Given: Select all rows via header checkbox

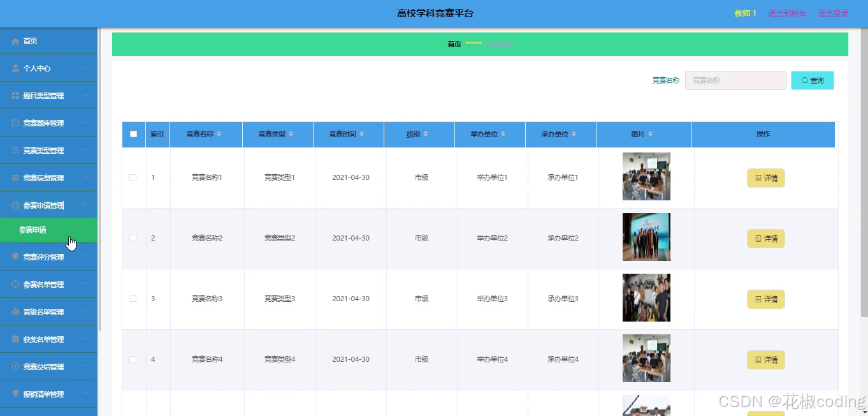Looking at the screenshot, I should 133,134.
